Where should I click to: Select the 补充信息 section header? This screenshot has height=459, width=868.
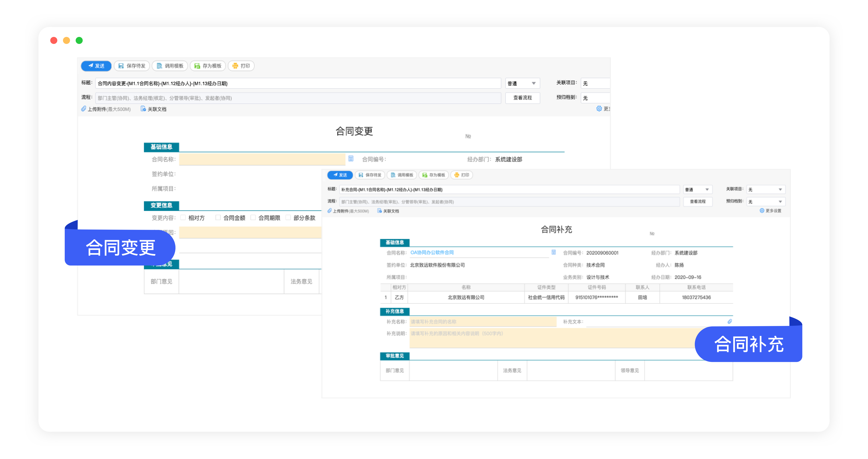click(395, 311)
